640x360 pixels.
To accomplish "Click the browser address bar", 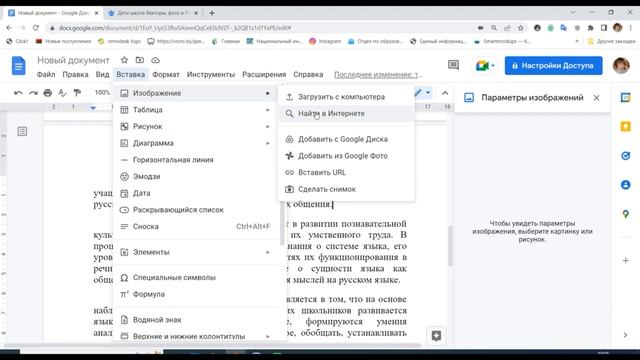I will pyautogui.click(x=261, y=28).
